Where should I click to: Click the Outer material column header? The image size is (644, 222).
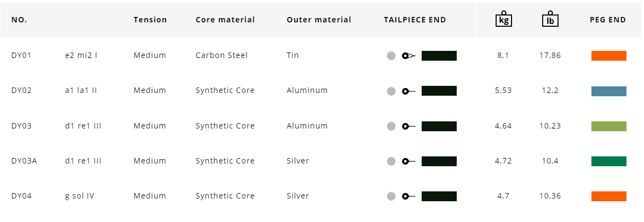click(319, 20)
